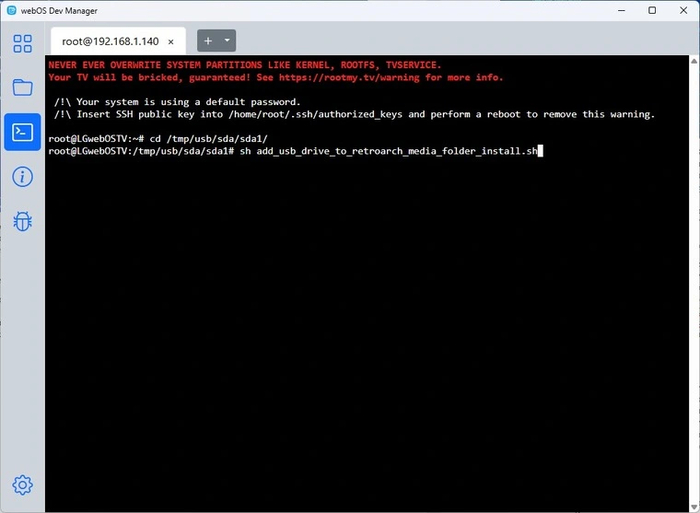This screenshot has width=700, height=513.
Task: Click the red NEVER EVER OVERWRITE warning line
Action: [244, 65]
